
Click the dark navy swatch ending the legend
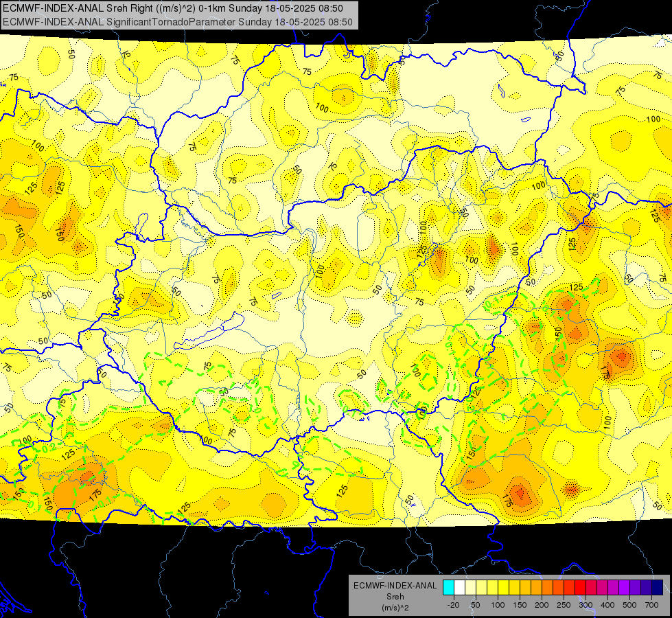(x=658, y=587)
